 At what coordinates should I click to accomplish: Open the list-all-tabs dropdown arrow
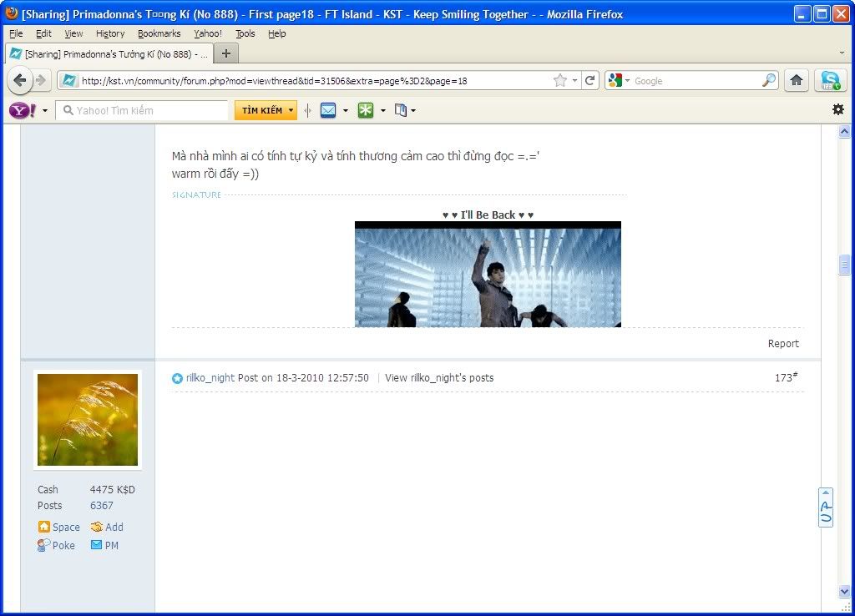pos(842,53)
